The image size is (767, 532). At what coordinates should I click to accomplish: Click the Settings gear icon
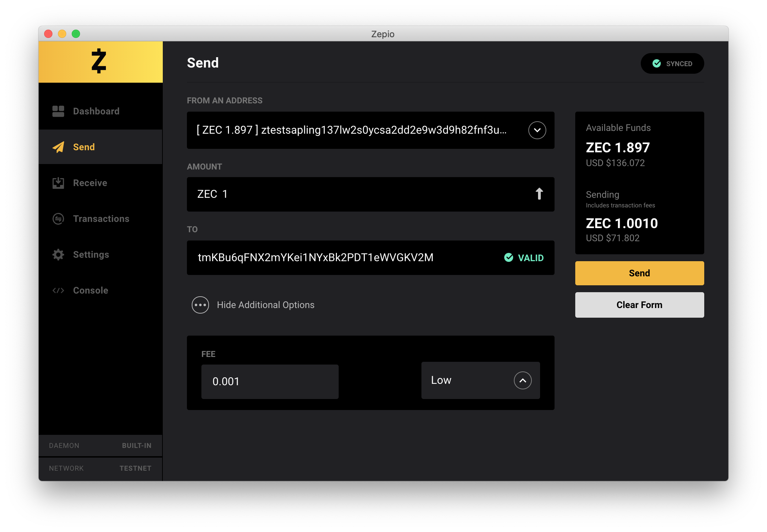(x=58, y=255)
